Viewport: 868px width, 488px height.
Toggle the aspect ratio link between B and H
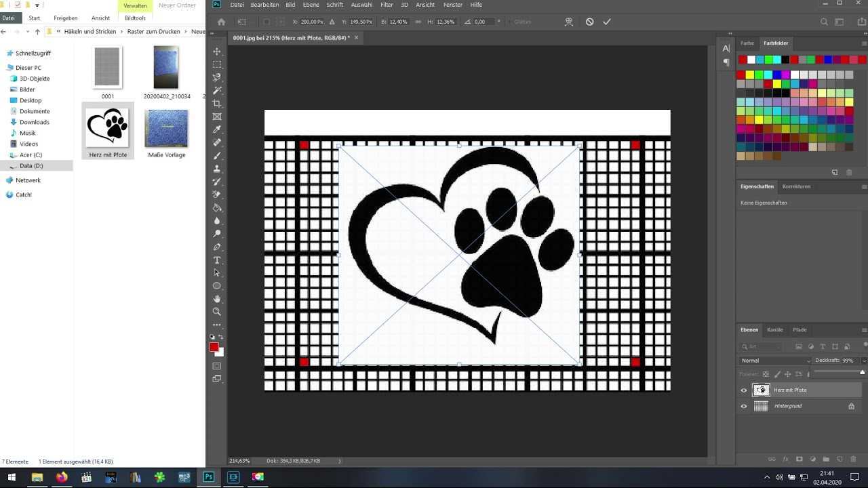click(x=418, y=22)
